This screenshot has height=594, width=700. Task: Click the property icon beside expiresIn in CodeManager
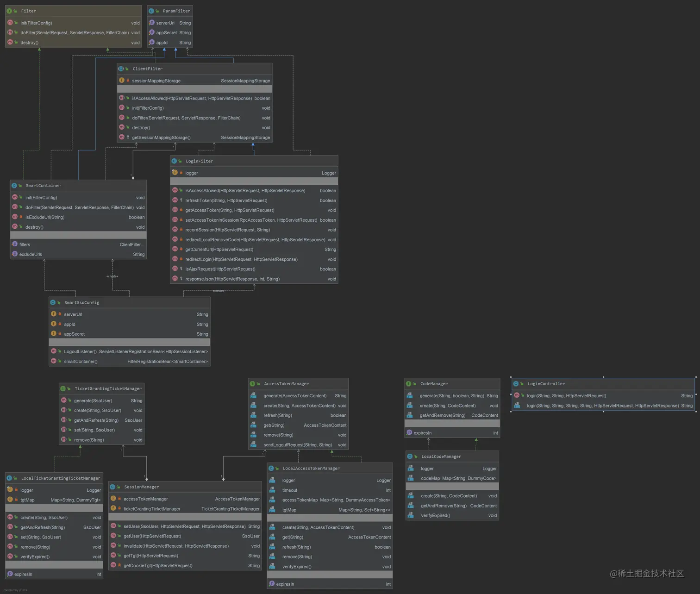pyautogui.click(x=409, y=432)
